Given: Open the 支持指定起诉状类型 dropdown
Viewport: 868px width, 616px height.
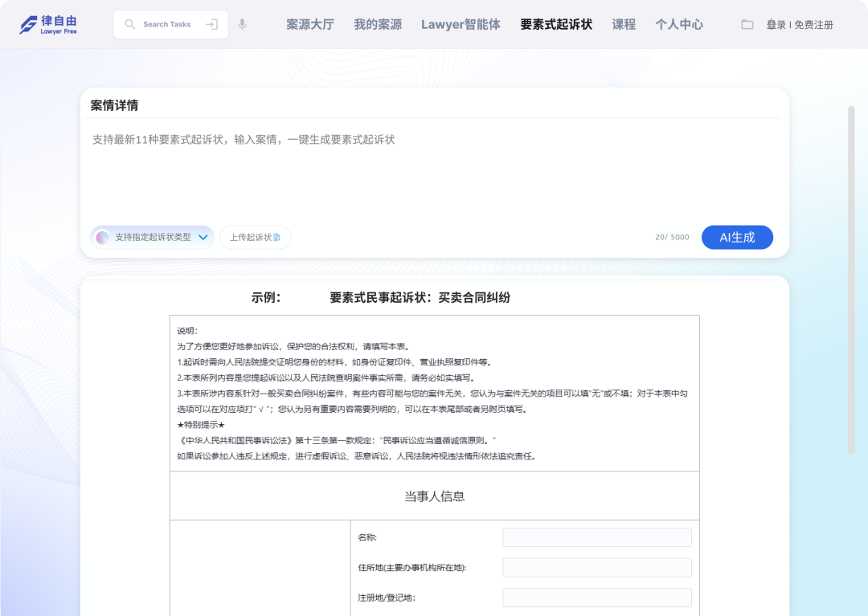Looking at the screenshot, I should pyautogui.click(x=152, y=237).
